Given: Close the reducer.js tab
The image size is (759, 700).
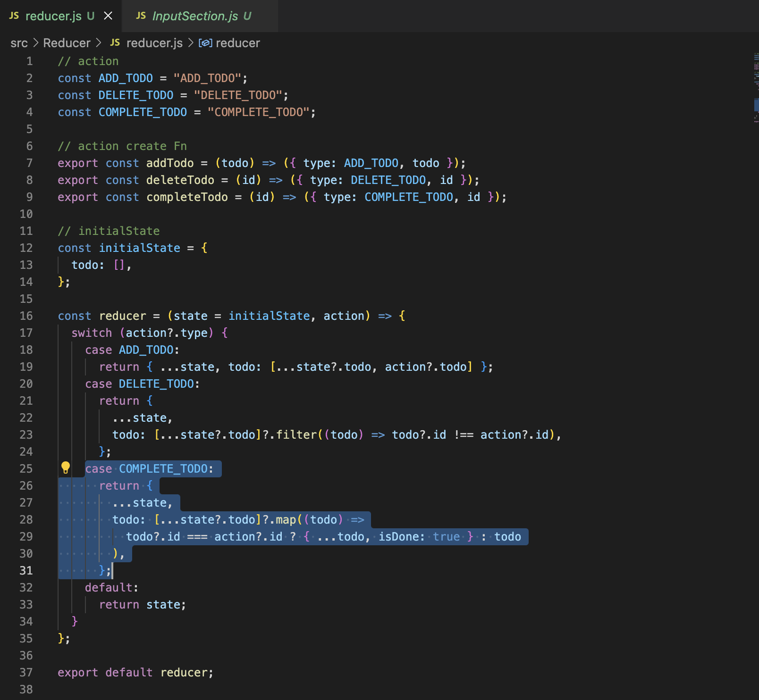Looking at the screenshot, I should coord(108,16).
